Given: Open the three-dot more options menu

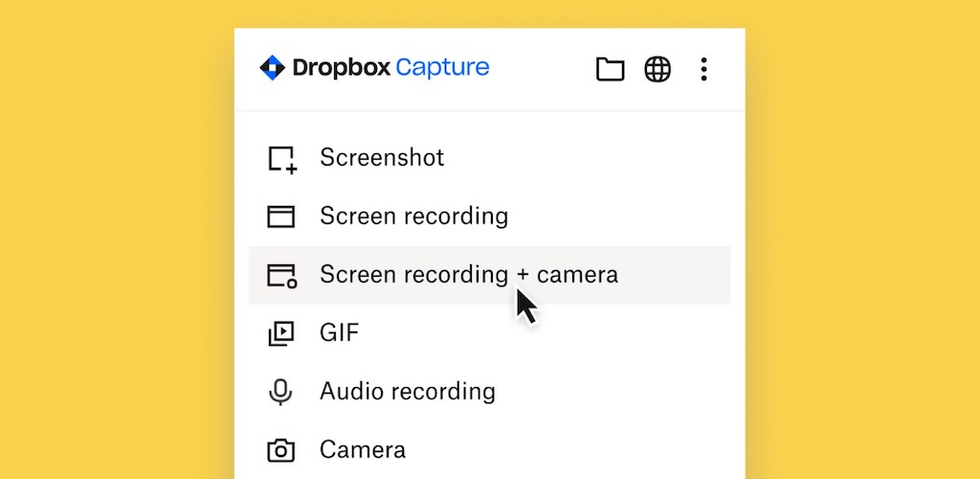Looking at the screenshot, I should pos(703,69).
